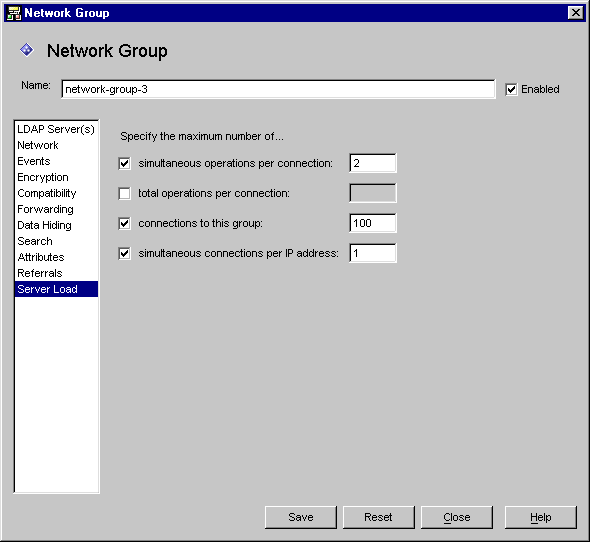The height and width of the screenshot is (542, 590).
Task: Click the Network Group title bar icon
Action: 14,13
